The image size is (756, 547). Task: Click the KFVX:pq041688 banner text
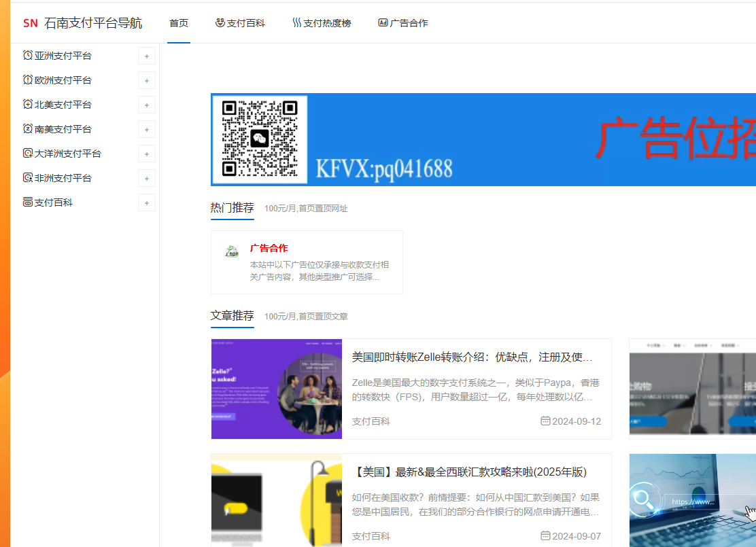click(x=384, y=169)
